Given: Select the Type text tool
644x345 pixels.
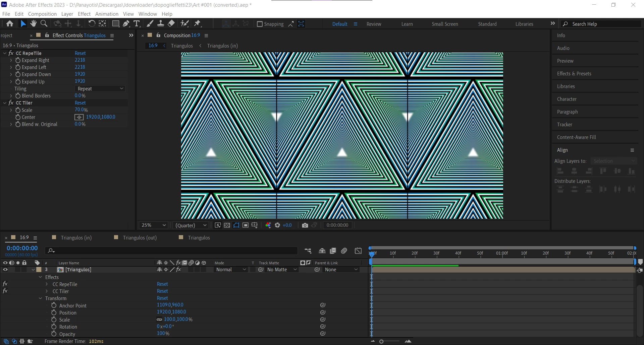Looking at the screenshot, I should [137, 23].
